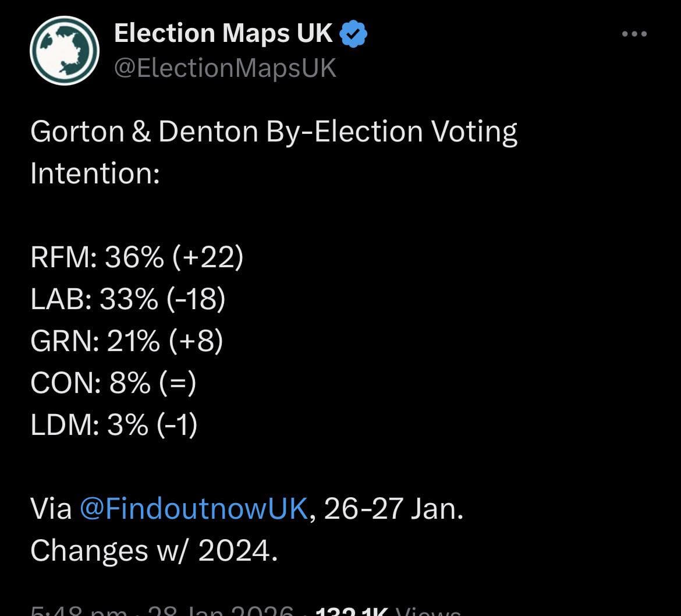Image resolution: width=681 pixels, height=616 pixels.
Task: Open the three-dot more options menu
Action: pos(634,34)
